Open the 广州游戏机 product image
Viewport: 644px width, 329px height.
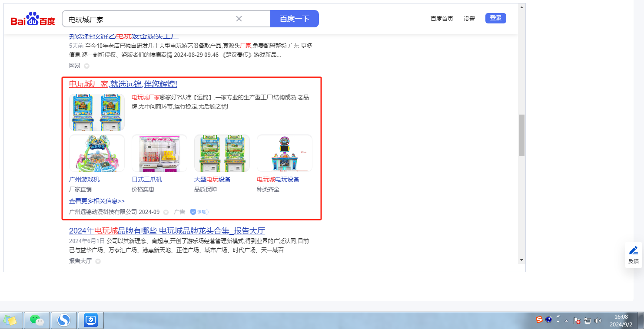point(97,153)
